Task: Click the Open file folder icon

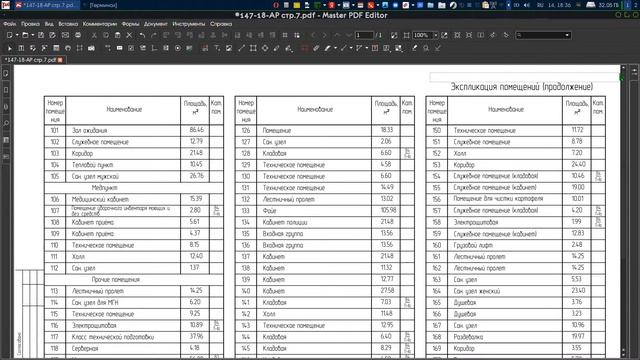Action: pos(25,36)
